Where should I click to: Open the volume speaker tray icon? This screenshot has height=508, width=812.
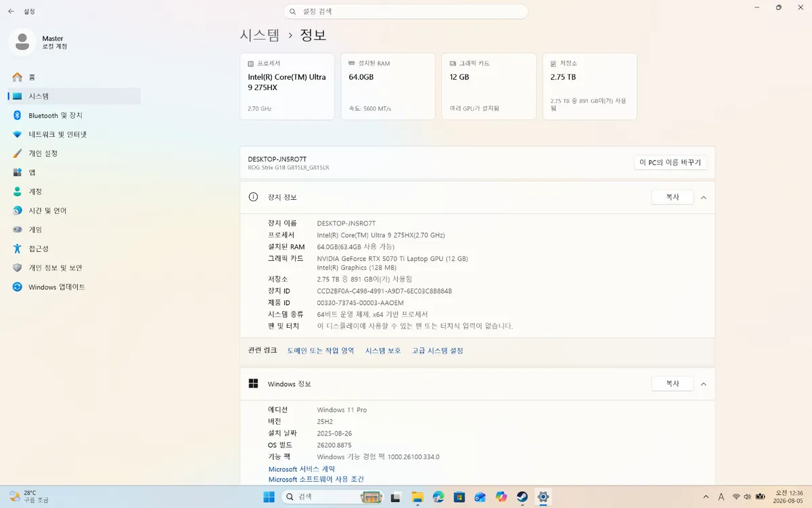748,496
